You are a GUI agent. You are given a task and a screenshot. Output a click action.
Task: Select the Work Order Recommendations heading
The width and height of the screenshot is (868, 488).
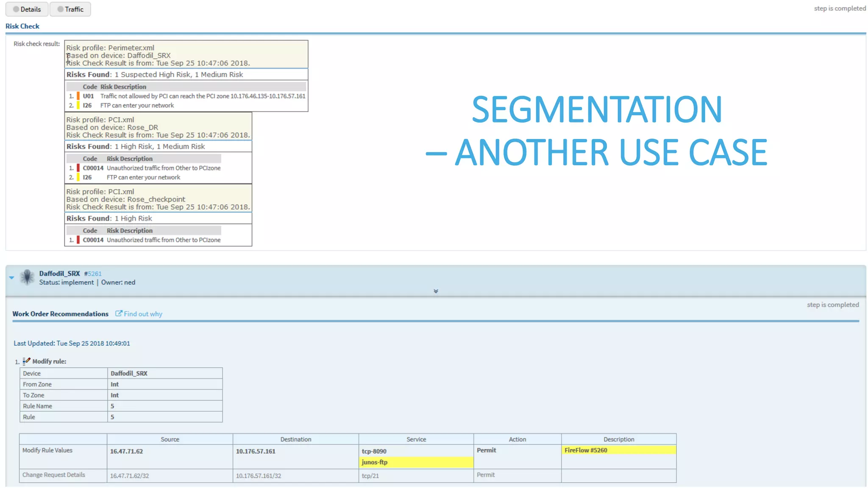(x=60, y=314)
